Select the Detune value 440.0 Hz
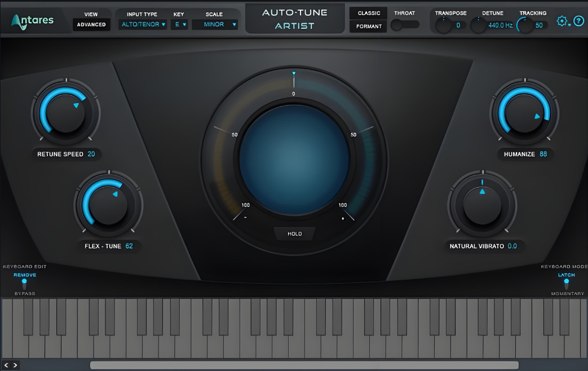Screen dimensions: 588x371 tap(500, 25)
